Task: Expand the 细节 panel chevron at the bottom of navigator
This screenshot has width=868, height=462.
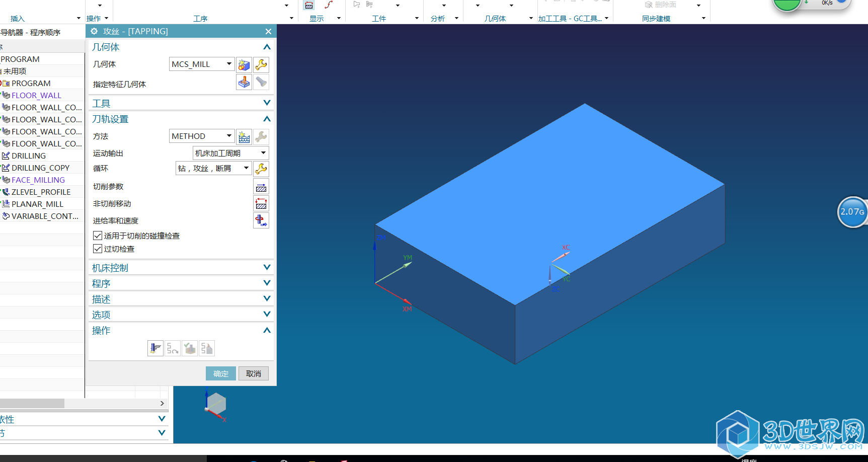Action: pos(162,433)
